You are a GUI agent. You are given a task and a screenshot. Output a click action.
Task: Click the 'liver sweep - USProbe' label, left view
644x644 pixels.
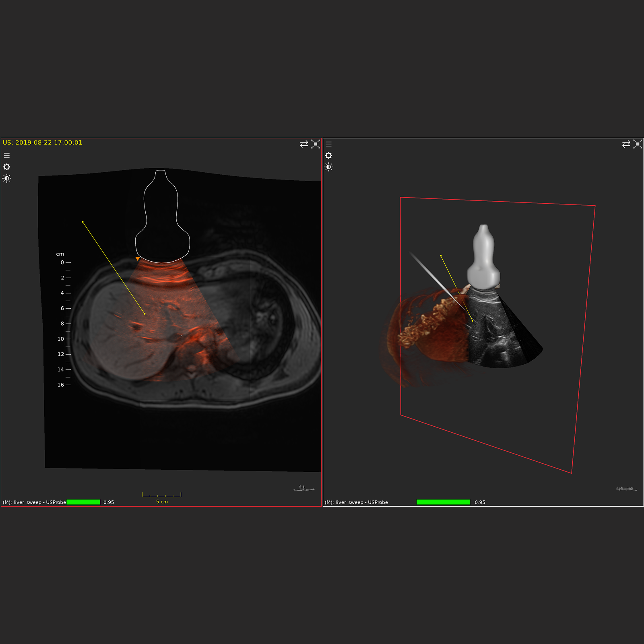(34, 502)
